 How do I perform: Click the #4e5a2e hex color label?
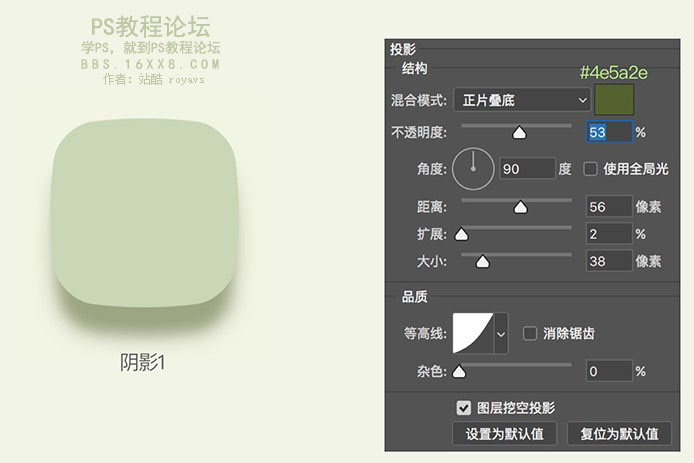point(613,73)
